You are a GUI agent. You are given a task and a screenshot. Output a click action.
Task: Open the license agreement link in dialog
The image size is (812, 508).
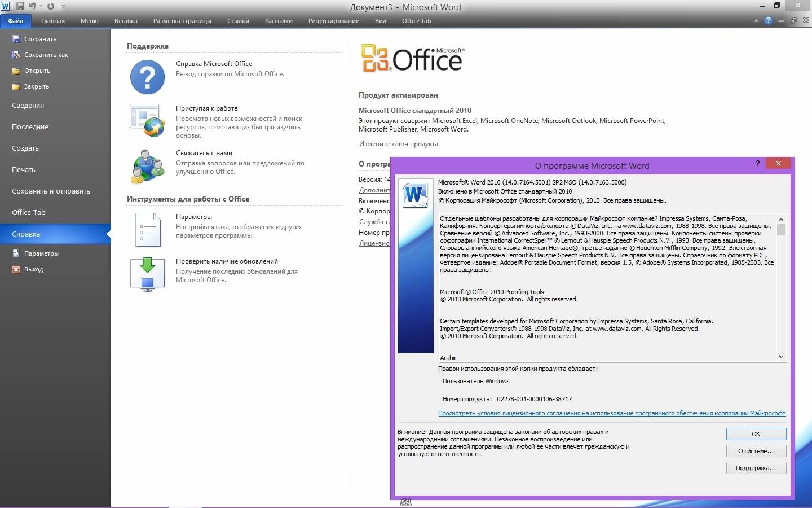click(612, 413)
